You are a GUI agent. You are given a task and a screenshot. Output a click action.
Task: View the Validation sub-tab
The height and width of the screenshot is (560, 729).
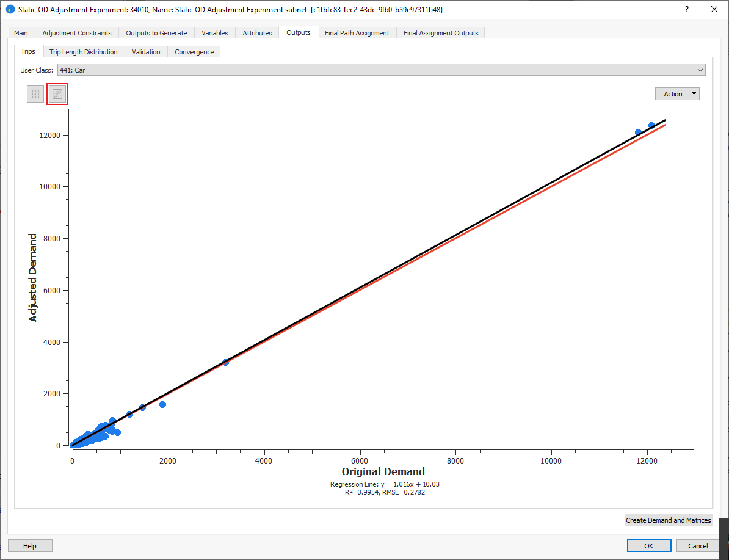[146, 52]
